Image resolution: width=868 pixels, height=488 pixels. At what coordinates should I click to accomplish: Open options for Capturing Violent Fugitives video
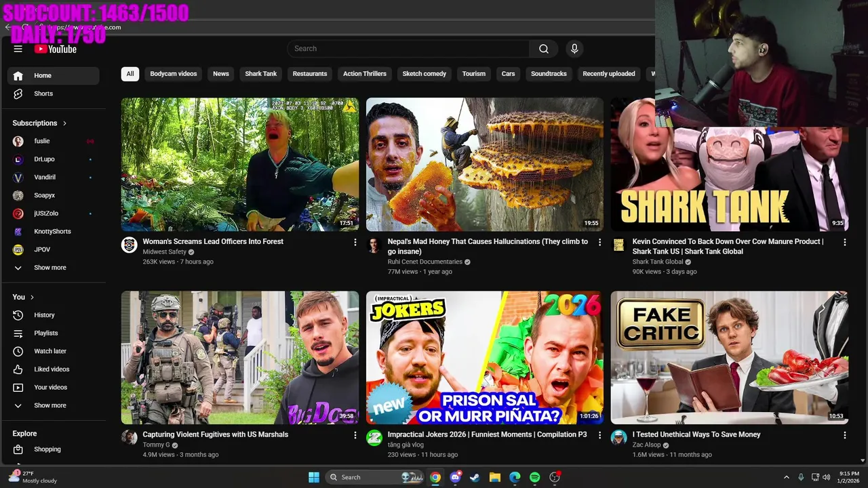pos(355,435)
